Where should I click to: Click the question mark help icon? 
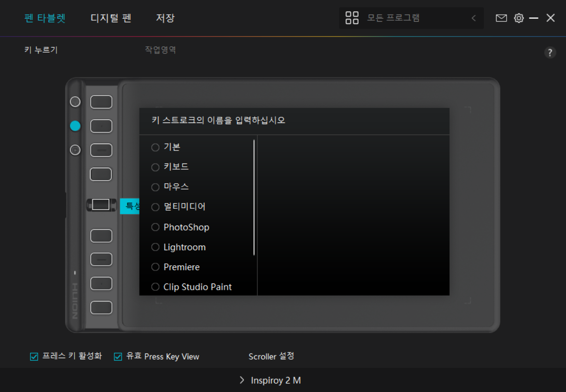point(550,53)
